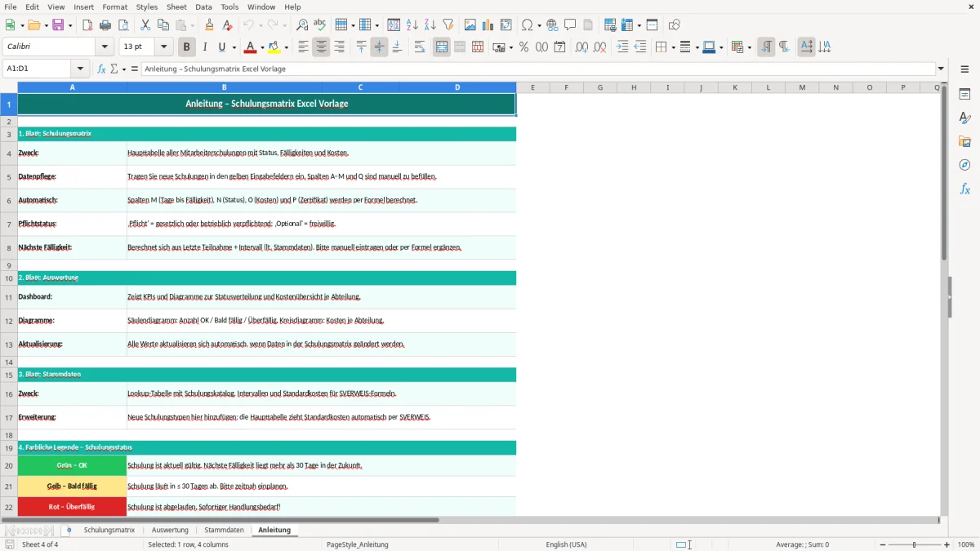Open the Sidebar Properties panel
The width and height of the screenshot is (980, 551).
tap(964, 95)
